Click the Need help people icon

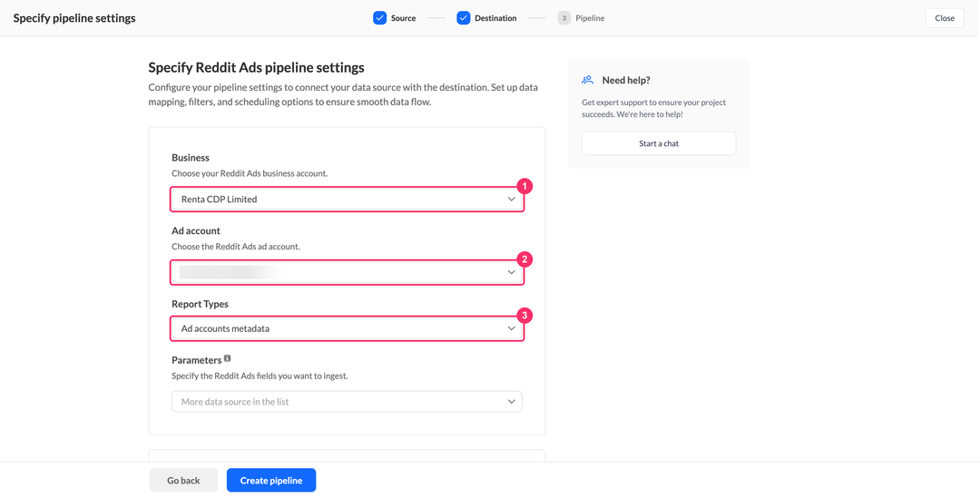coord(587,80)
